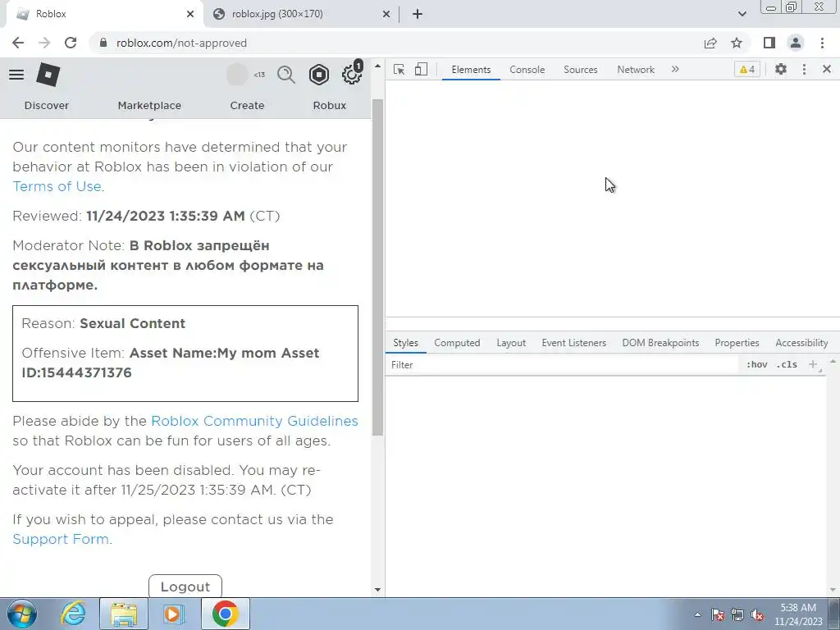Switch to the Network tab
This screenshot has width=840, height=630.
click(x=636, y=70)
